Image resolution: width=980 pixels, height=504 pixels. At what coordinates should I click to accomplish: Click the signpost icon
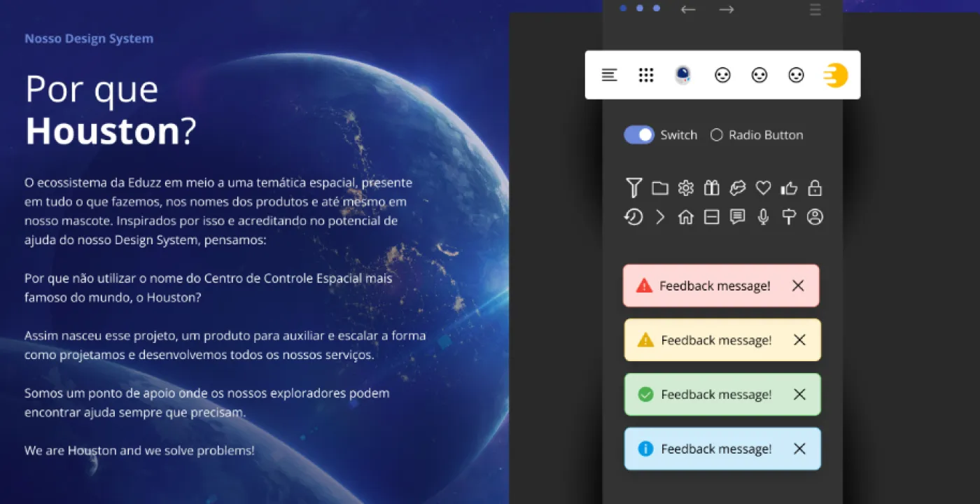coord(789,217)
